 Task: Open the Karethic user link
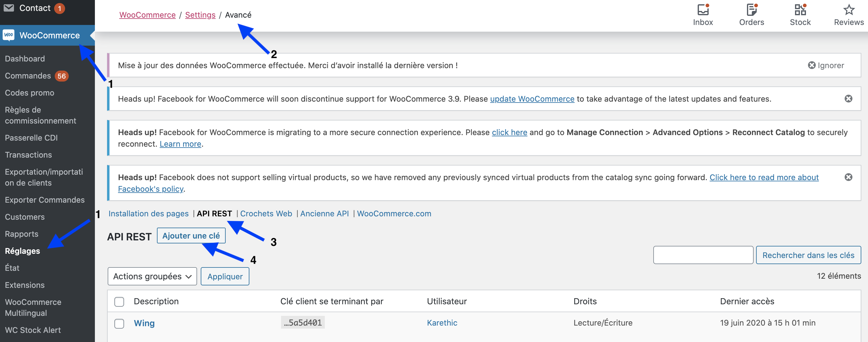pos(442,323)
